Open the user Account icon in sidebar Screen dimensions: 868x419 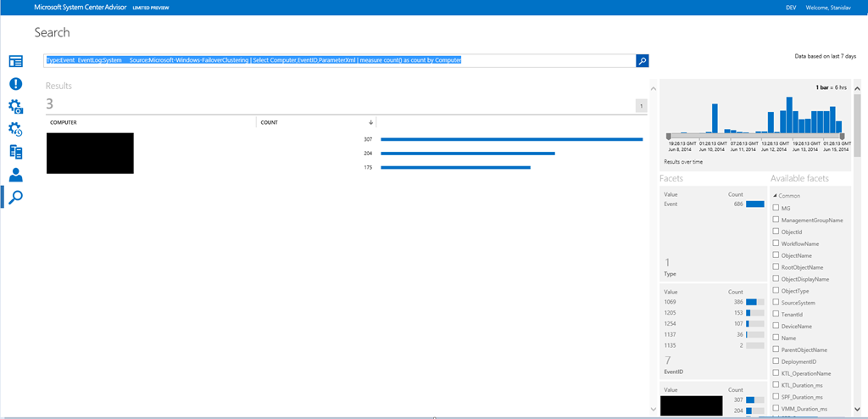pos(15,175)
